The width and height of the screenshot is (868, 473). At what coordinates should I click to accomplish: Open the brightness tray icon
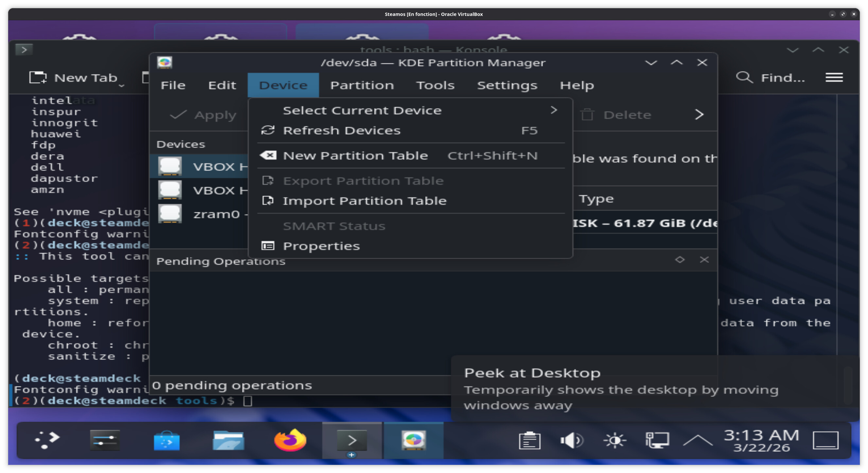[x=615, y=440]
